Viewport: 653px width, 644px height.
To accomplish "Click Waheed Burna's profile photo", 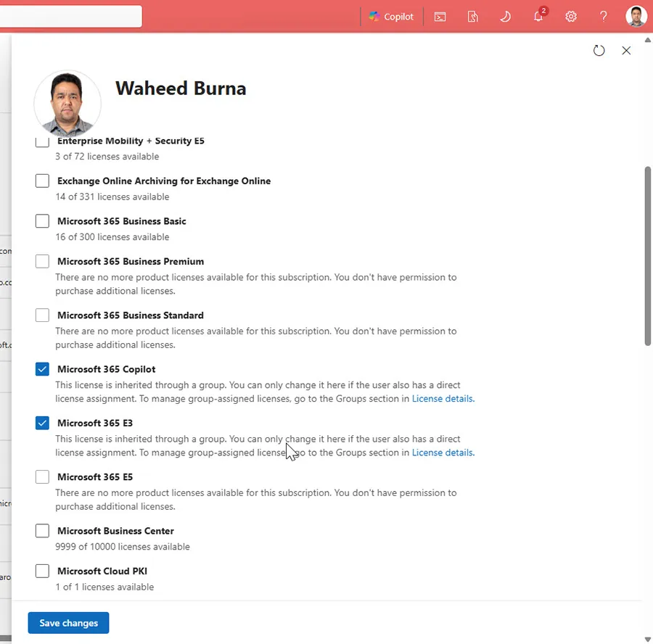I will (x=67, y=103).
